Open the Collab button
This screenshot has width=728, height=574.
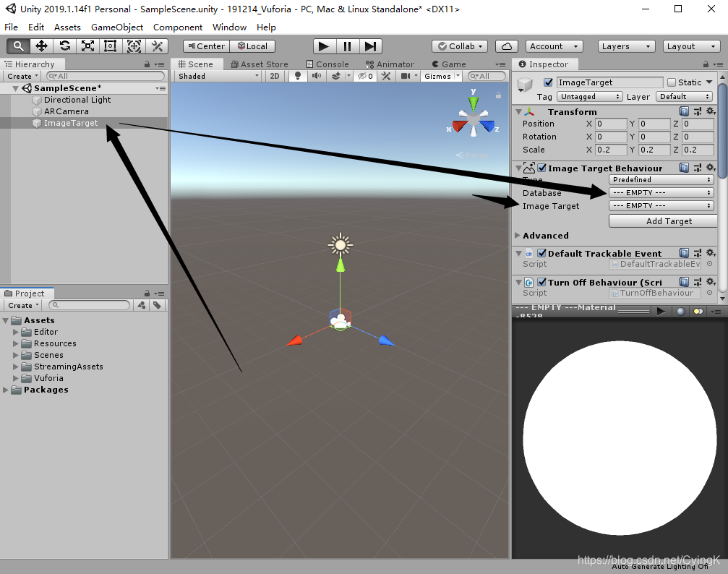(460, 46)
